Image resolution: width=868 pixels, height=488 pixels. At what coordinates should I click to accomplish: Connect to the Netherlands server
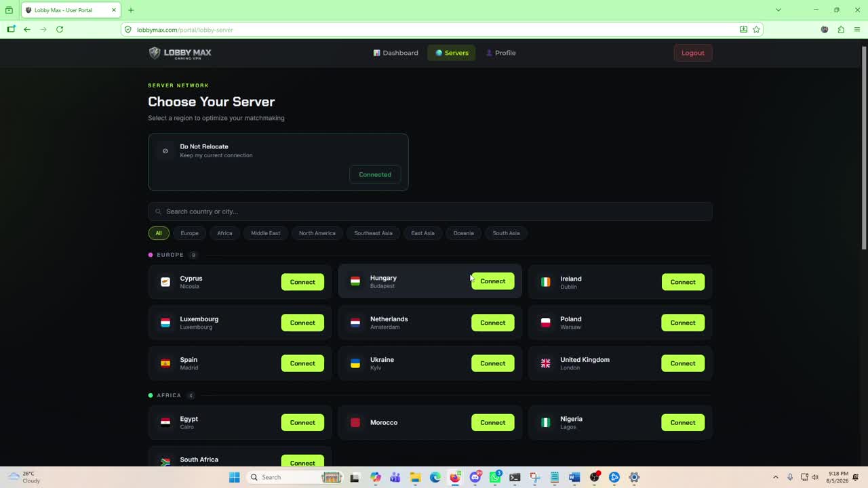pyautogui.click(x=493, y=323)
